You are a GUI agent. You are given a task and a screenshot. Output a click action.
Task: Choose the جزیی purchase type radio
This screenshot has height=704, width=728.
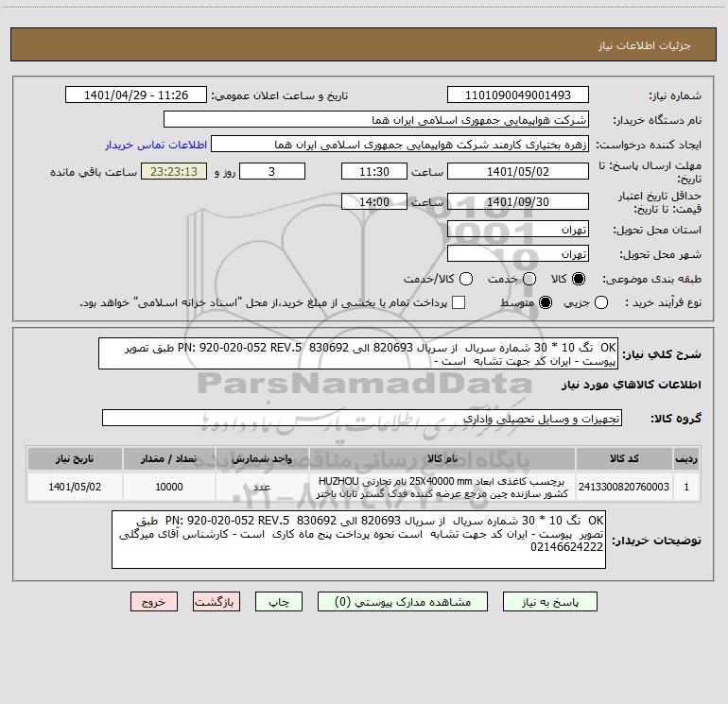[x=601, y=303]
